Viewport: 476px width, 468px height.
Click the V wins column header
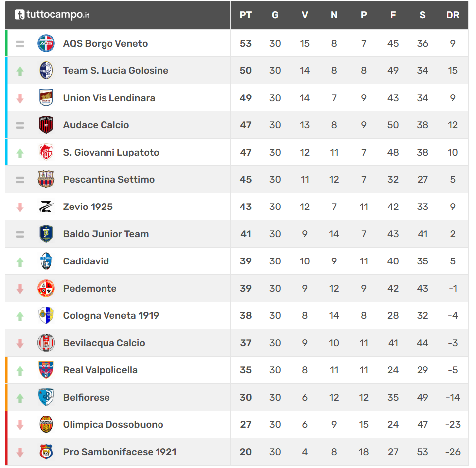[305, 15]
